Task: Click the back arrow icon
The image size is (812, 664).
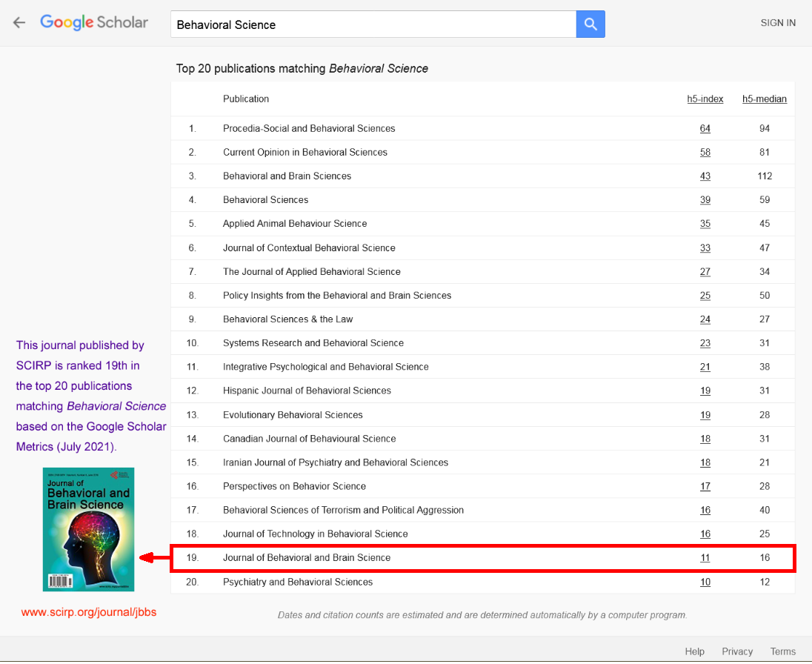Action: click(x=19, y=23)
